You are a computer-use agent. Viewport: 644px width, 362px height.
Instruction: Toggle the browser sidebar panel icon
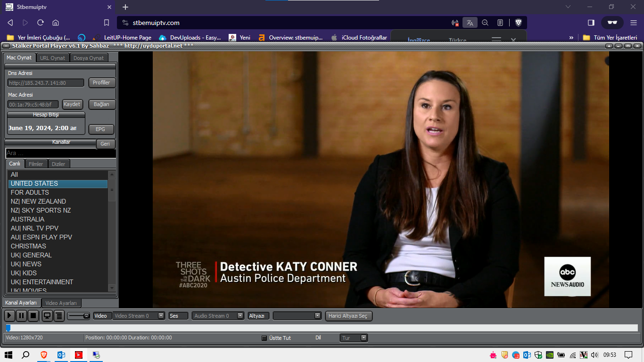pyautogui.click(x=591, y=23)
